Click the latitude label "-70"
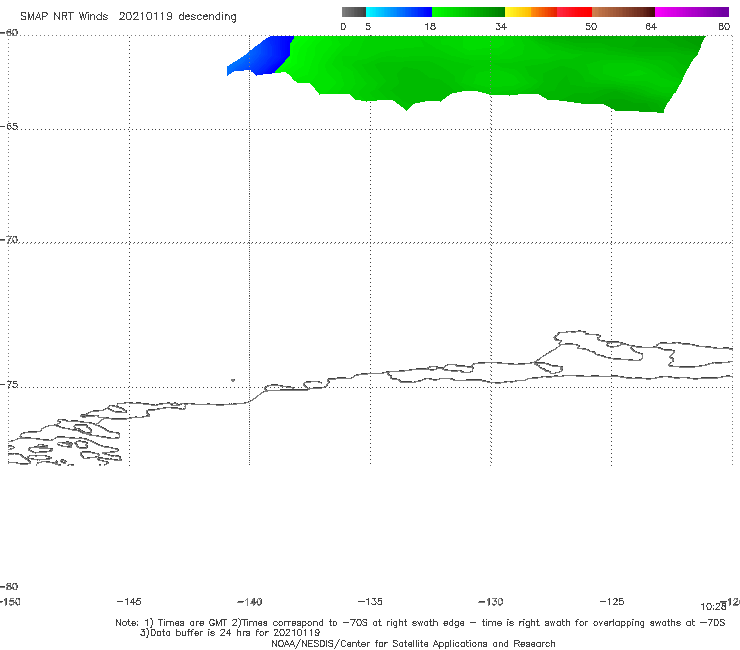Viewport: 740px width, 650px height. coord(9,240)
